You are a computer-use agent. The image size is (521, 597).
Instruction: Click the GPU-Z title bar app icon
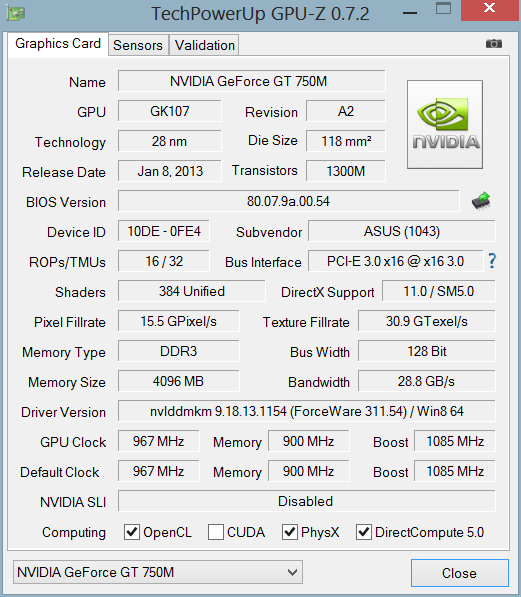pos(16,13)
